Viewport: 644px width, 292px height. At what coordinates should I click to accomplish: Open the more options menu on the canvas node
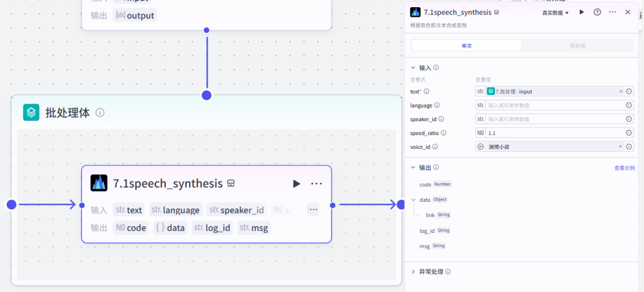point(317,183)
